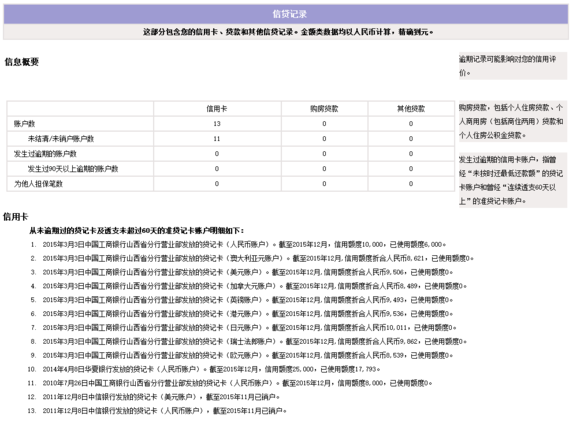Click the 其他贷款 value in the 为他人担保笔数 row
This screenshot has height=428, width=580.
(x=411, y=184)
